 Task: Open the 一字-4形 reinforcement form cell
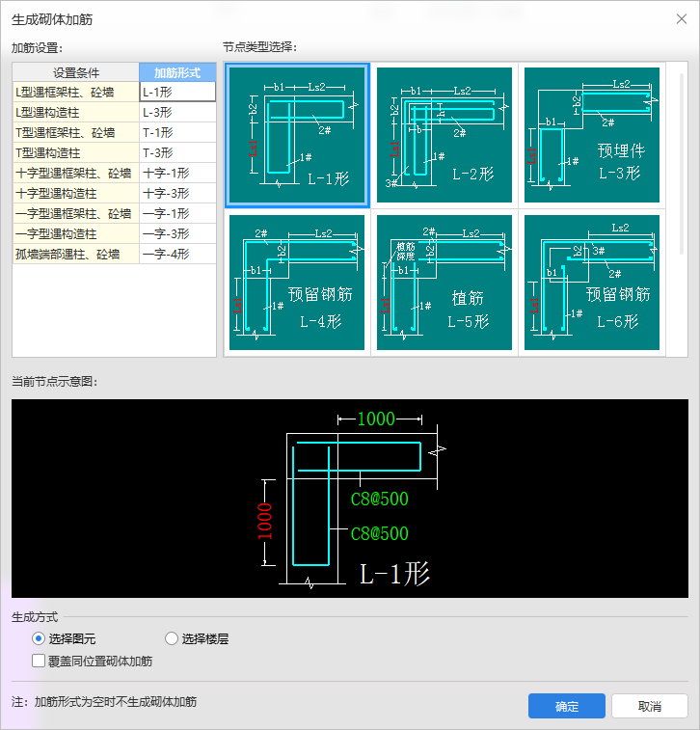pos(177,255)
